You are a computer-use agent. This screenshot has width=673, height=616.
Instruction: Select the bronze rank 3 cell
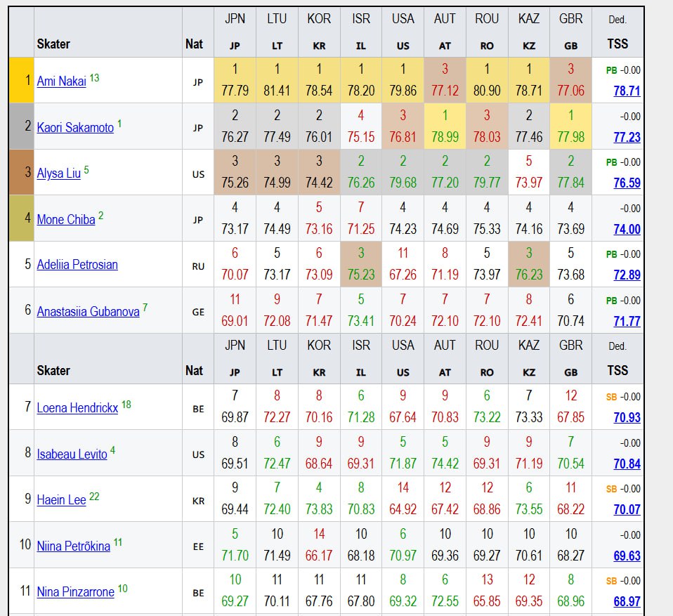[x=21, y=173]
